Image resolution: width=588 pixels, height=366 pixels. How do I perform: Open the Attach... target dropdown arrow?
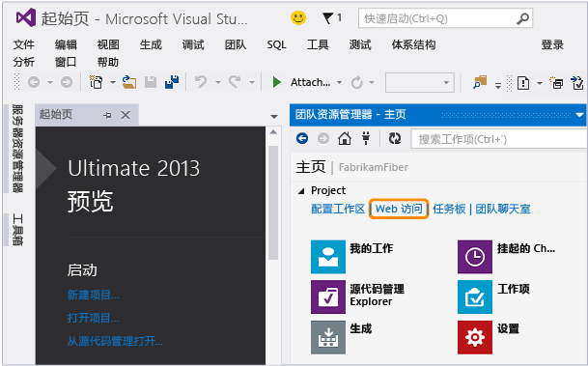pos(339,82)
